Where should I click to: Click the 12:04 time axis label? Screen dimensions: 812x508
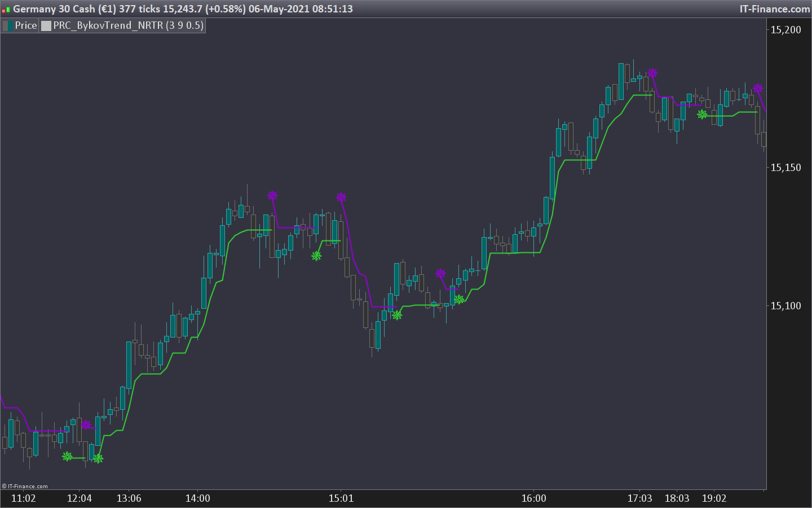tap(79, 498)
